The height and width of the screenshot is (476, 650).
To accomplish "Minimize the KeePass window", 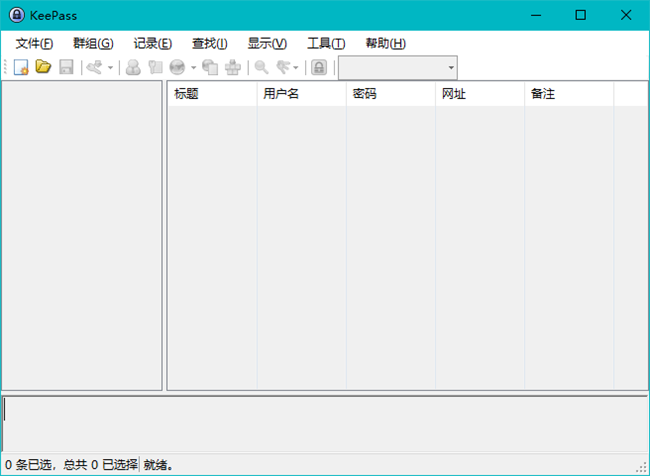I will 536,15.
